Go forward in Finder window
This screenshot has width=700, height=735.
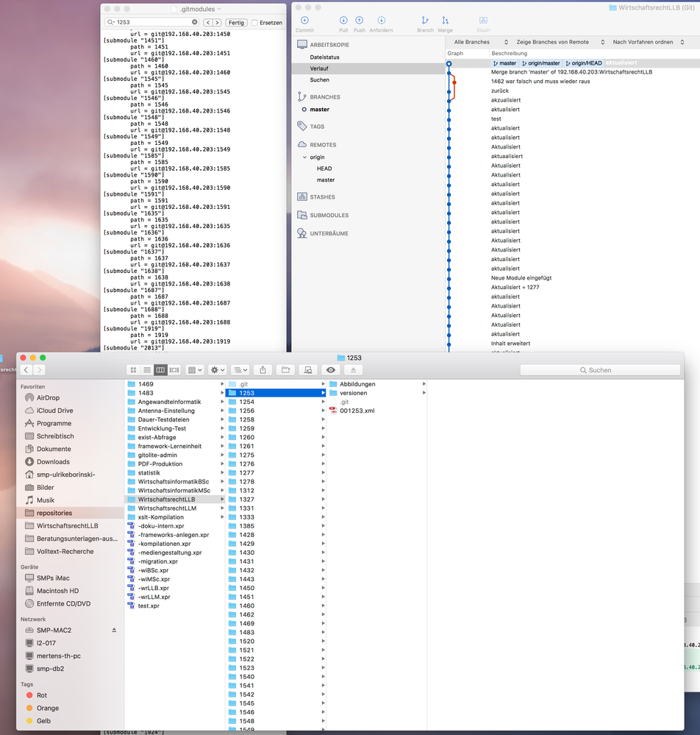pos(40,370)
